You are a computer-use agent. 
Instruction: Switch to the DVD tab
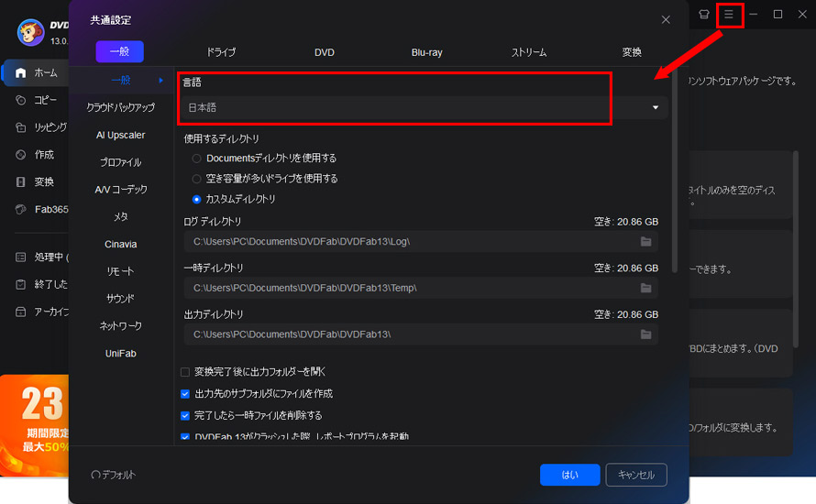point(325,52)
